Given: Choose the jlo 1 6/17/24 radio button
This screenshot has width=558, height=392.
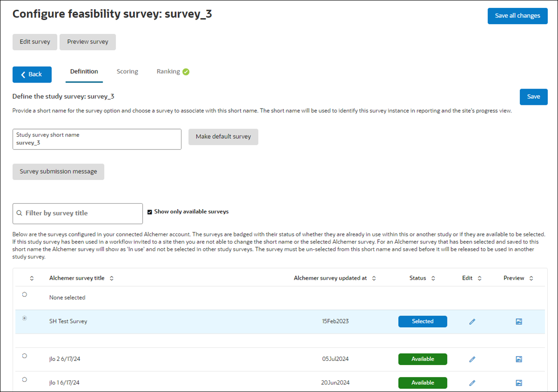Looking at the screenshot, I should pos(25,379).
